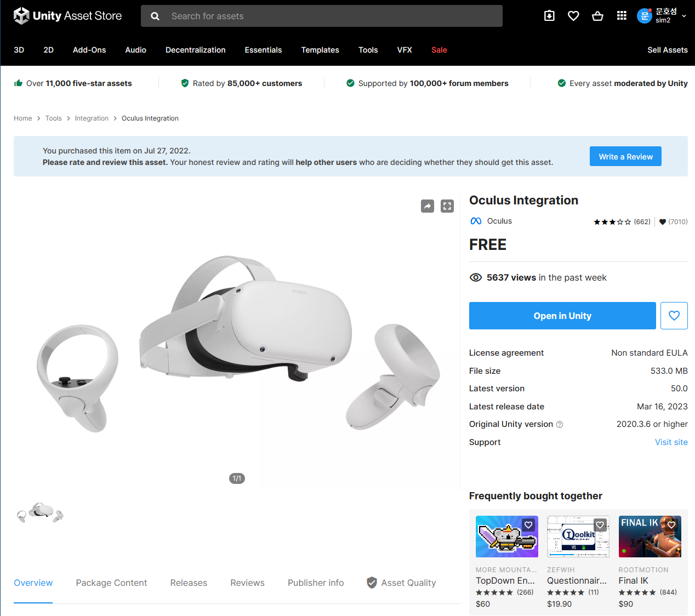The height and width of the screenshot is (616, 695).
Task: Open My Assets download icon
Action: click(x=549, y=16)
